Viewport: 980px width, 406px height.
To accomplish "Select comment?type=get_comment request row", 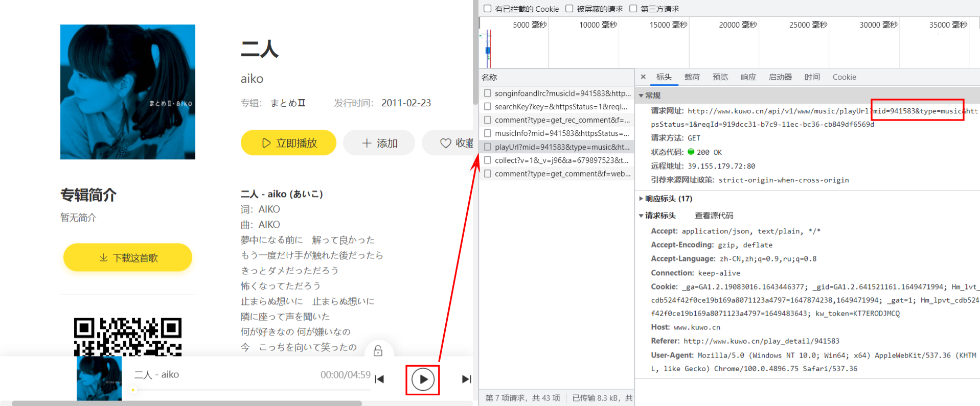I will click(557, 174).
